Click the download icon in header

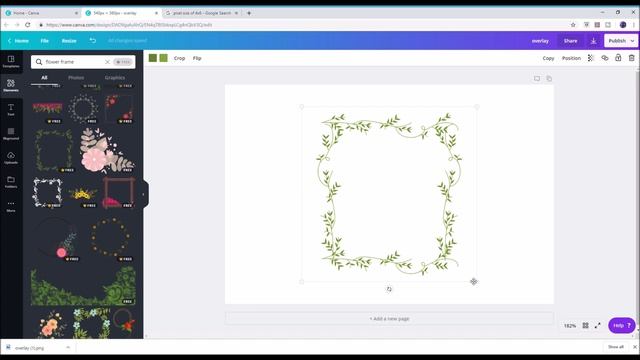593,41
